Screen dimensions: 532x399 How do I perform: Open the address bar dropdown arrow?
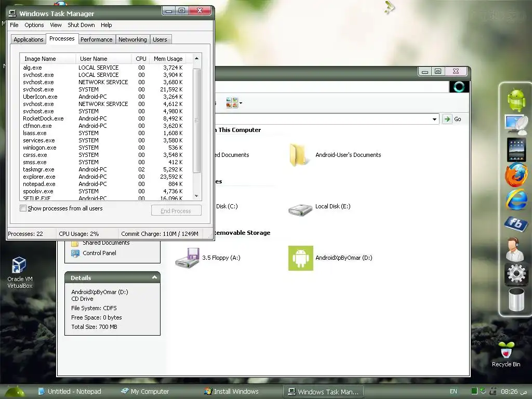[434, 119]
